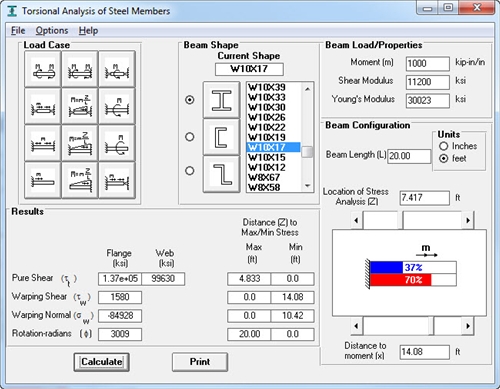Enable the I-beam shape radio button
Image resolution: width=500 pixels, height=389 pixels.
(190, 100)
